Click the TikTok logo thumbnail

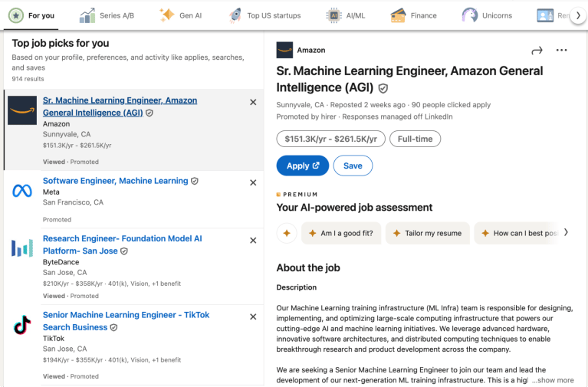coord(22,325)
